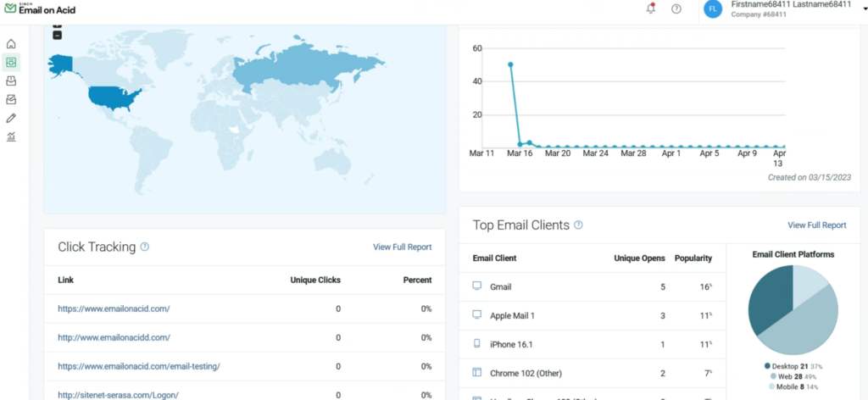The image size is (868, 400).
Task: Open the notifications bell
Action: pyautogui.click(x=651, y=8)
